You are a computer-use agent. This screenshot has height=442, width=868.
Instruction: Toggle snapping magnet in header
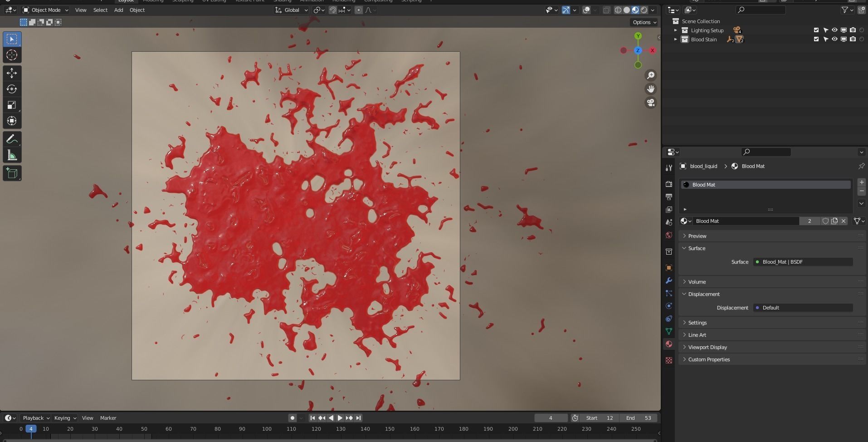(x=333, y=10)
